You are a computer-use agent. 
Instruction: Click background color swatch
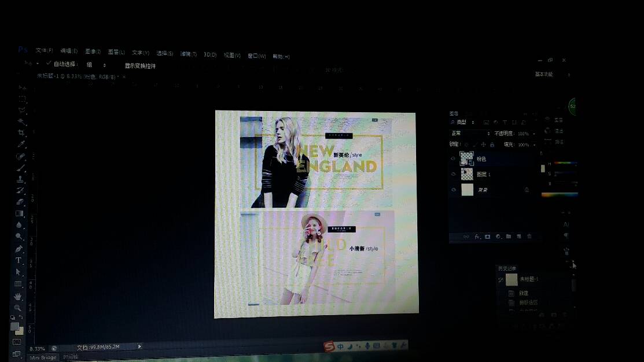[20, 331]
